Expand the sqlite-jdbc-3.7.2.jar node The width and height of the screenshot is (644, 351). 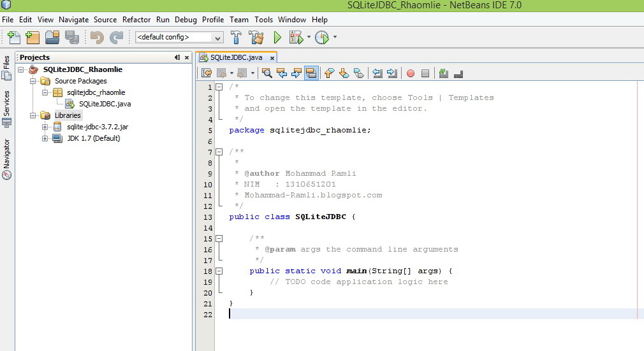[x=45, y=127]
